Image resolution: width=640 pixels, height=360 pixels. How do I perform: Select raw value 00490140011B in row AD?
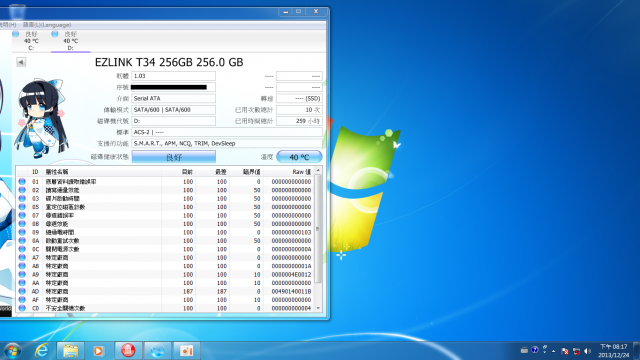[291, 291]
